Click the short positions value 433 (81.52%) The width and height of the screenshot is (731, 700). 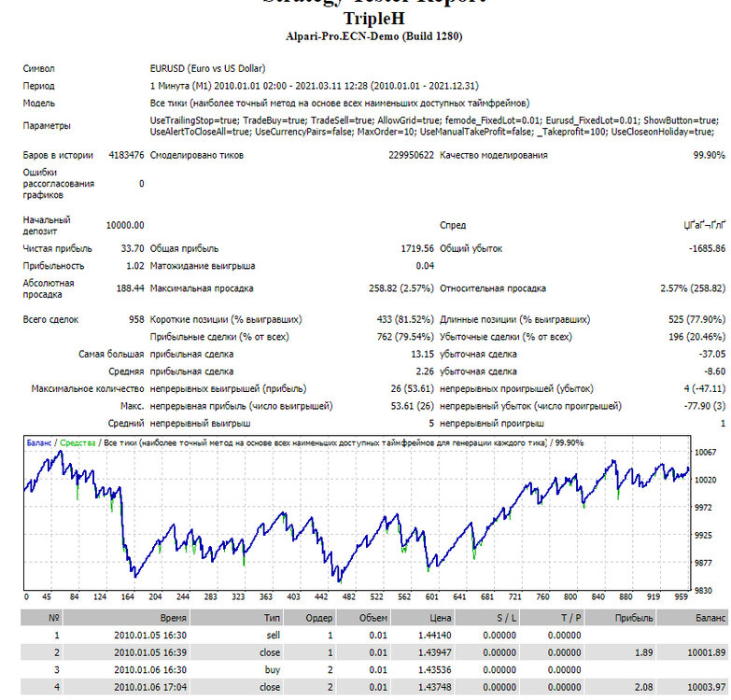tap(405, 320)
